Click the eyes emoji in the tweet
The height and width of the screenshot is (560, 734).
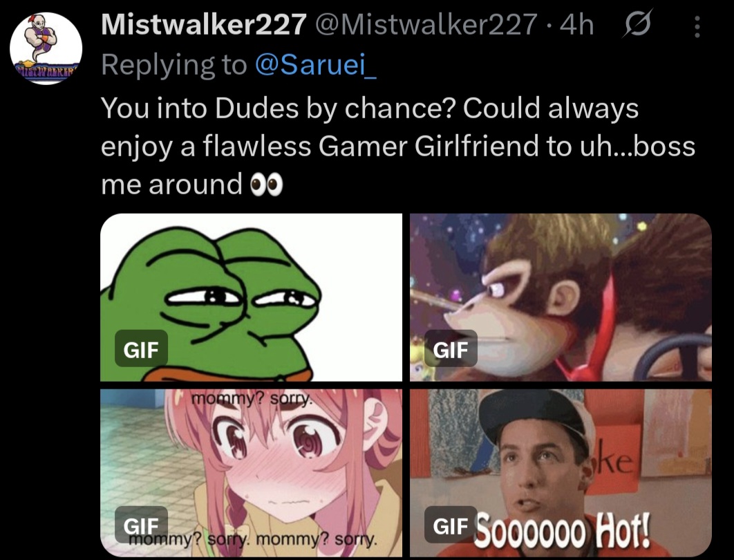tap(267, 185)
